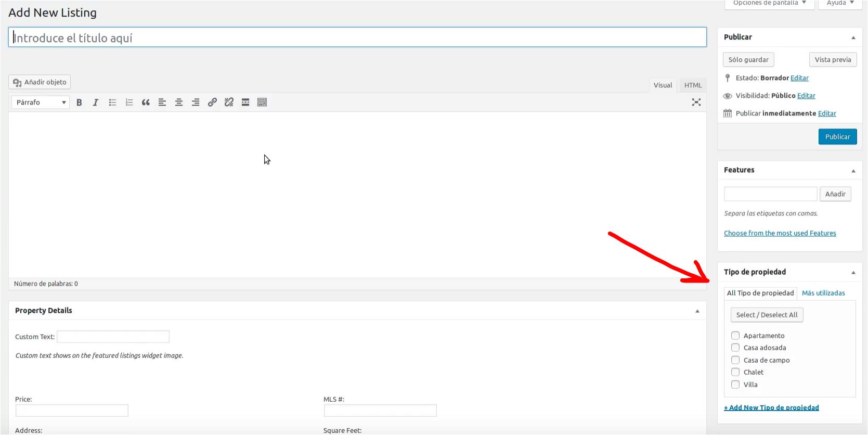Click the MLS # input field
The image size is (868, 435).
pos(380,411)
